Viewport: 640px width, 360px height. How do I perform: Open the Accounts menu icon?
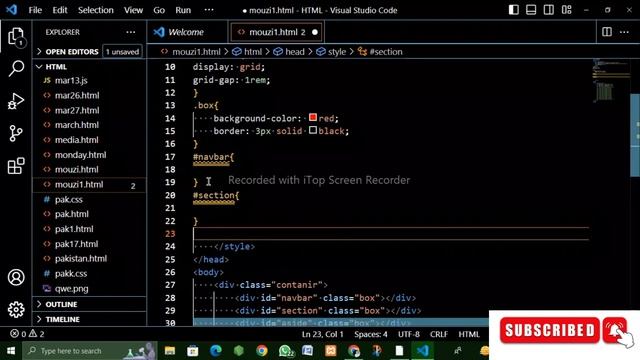coord(16,277)
